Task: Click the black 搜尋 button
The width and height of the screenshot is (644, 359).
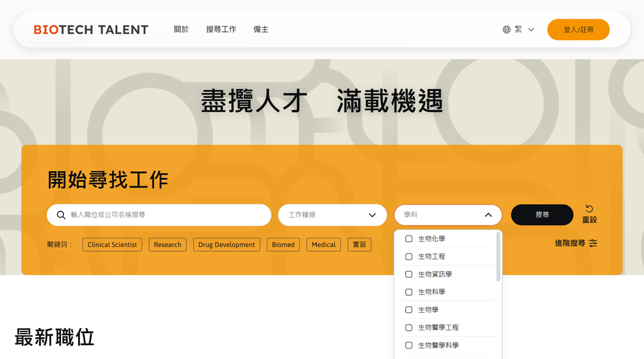Action: click(x=542, y=215)
